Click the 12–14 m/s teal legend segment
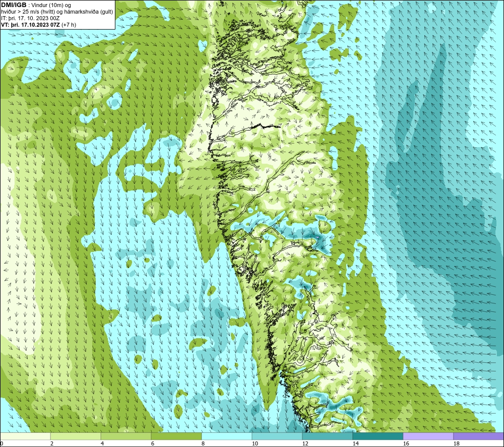 coord(327,436)
